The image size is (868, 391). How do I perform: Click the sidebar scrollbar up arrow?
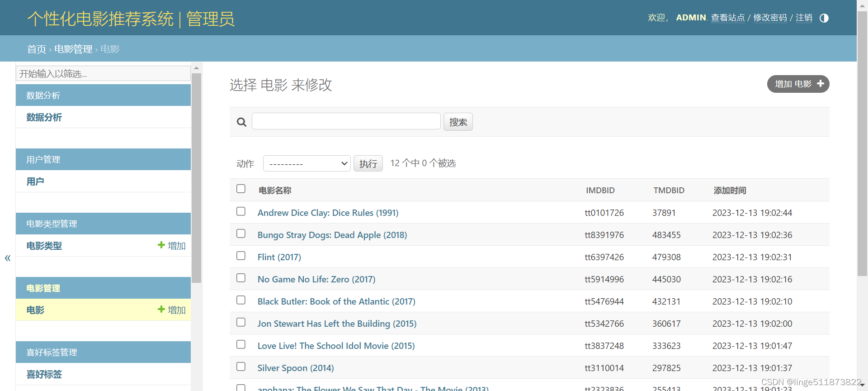(x=196, y=68)
